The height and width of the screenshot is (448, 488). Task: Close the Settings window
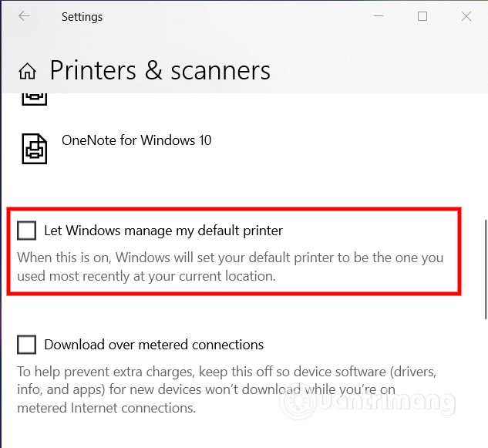click(466, 16)
